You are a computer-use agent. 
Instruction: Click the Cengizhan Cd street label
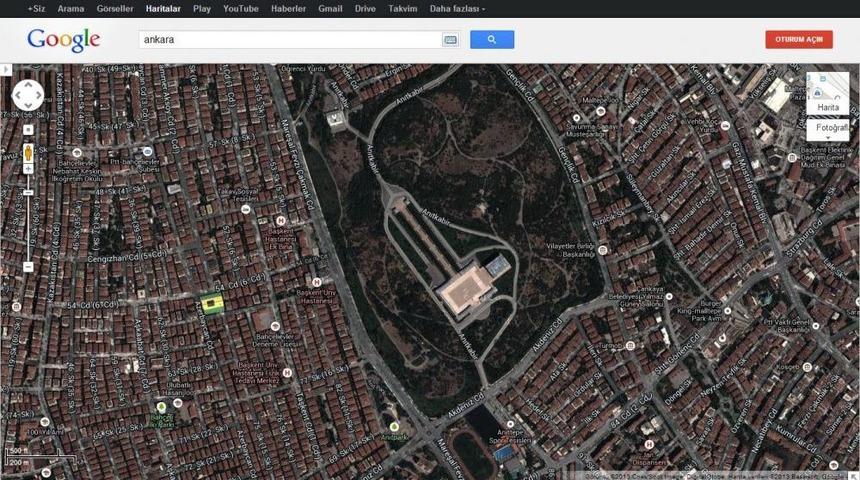127,256
